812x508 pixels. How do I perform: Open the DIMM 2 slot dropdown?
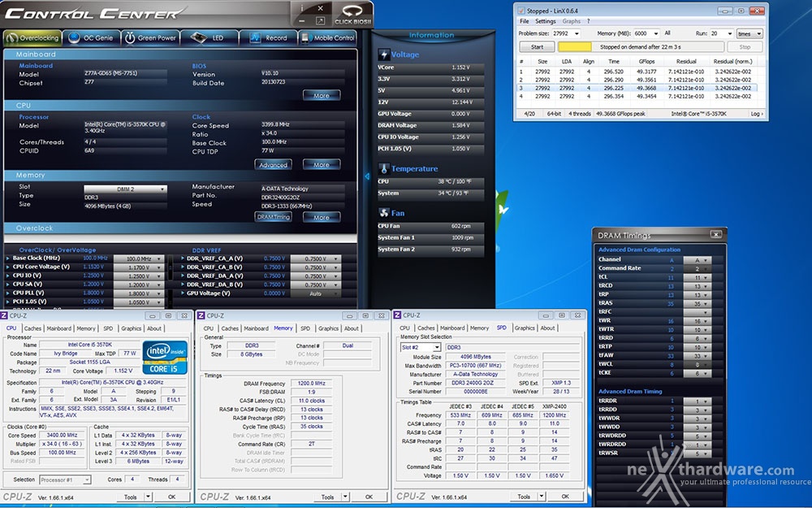pyautogui.click(x=125, y=189)
